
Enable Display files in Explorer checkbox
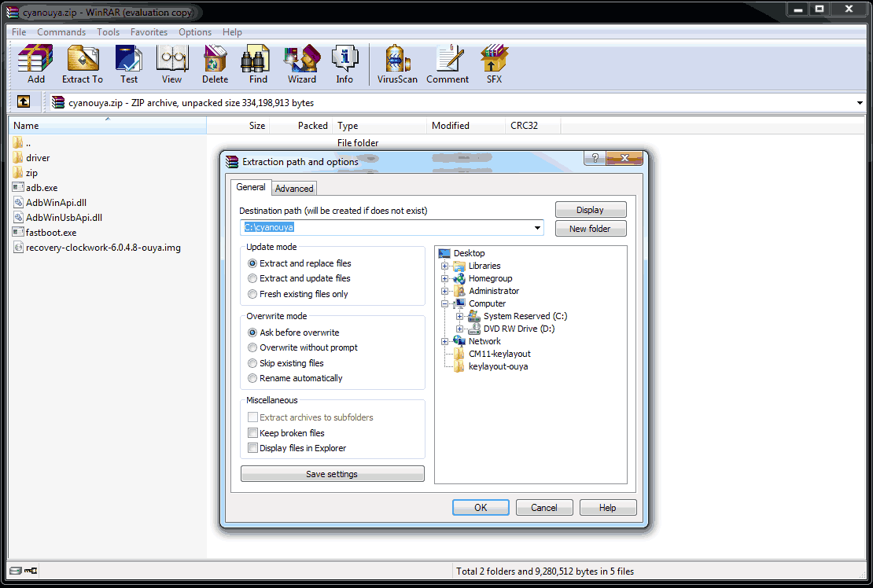point(252,448)
